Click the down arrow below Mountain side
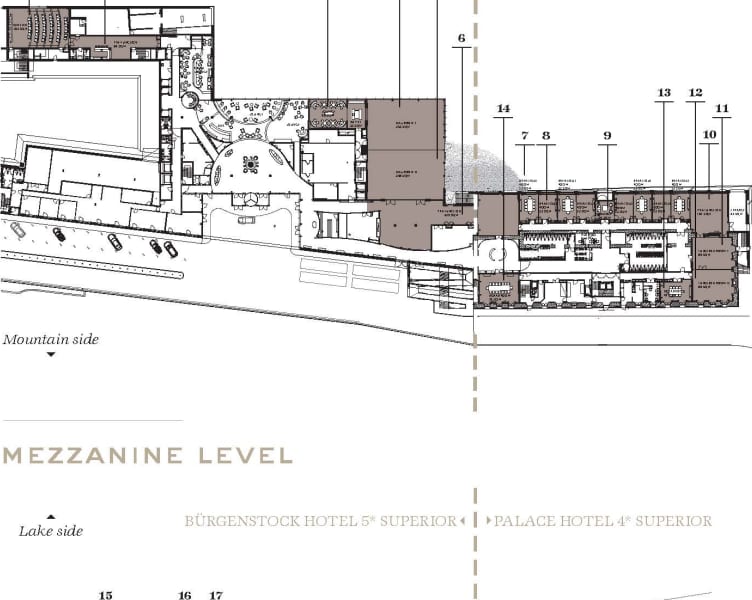 tap(51, 354)
